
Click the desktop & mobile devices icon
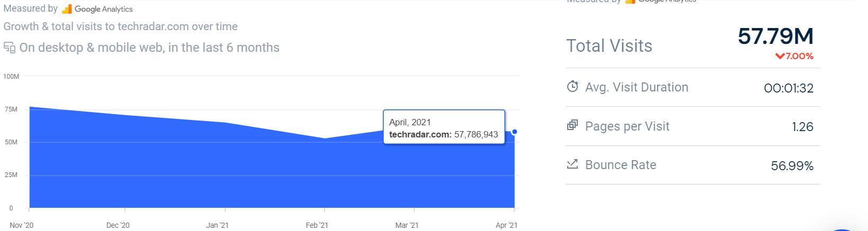(x=10, y=48)
